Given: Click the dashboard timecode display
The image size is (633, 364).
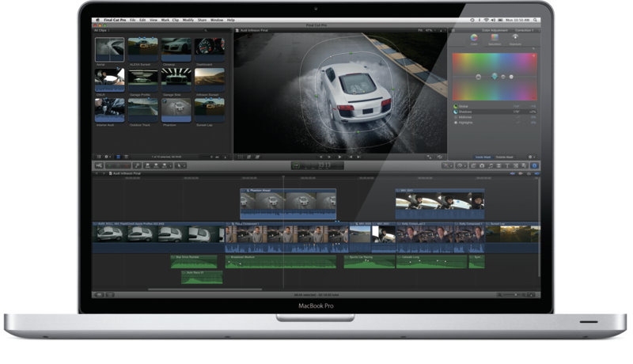Looking at the screenshot, I should pyautogui.click(x=317, y=165).
